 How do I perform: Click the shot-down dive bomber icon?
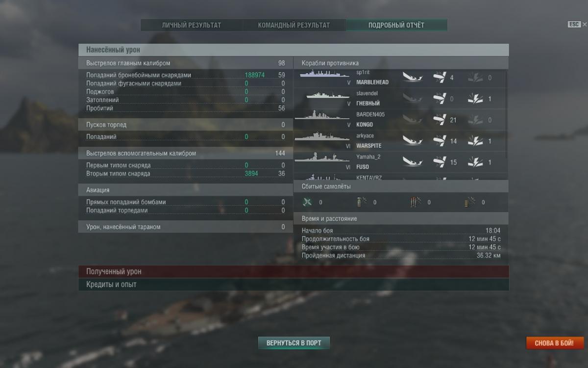point(415,202)
